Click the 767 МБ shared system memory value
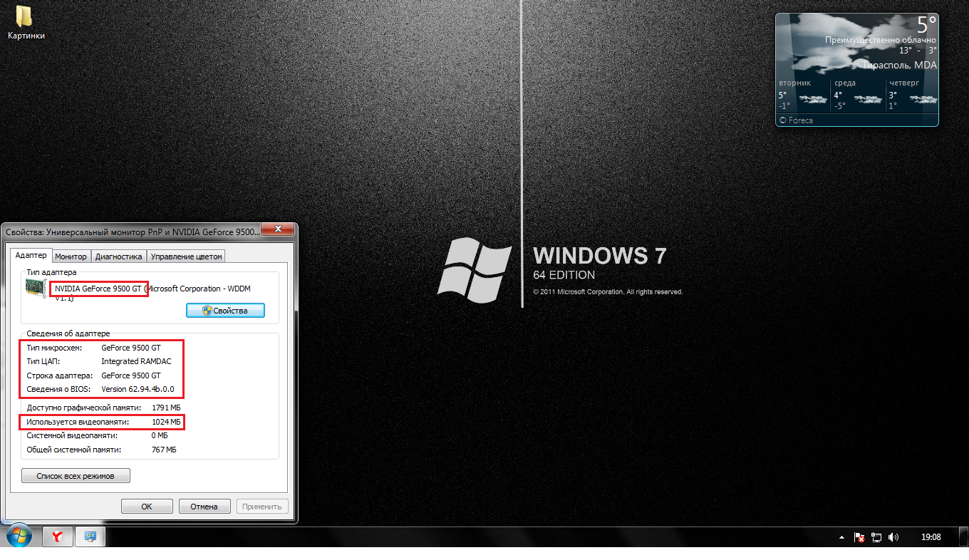The width and height of the screenshot is (969, 560). (x=164, y=450)
